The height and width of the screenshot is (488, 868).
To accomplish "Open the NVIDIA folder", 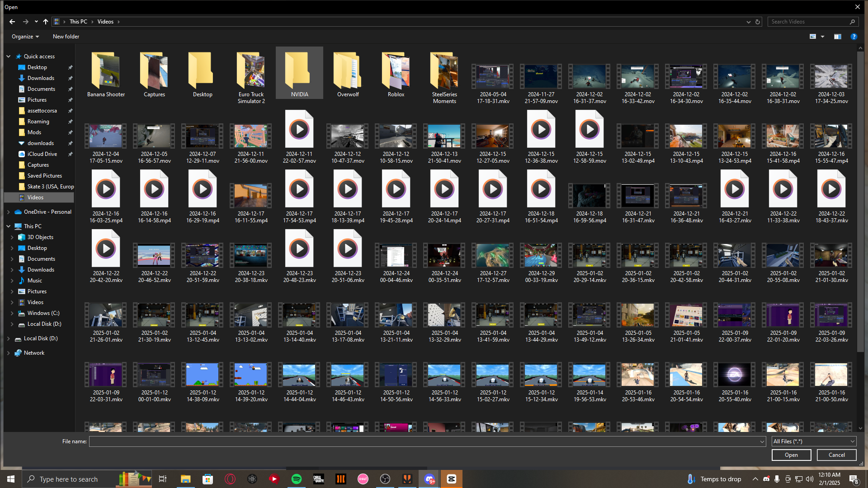I will click(x=299, y=73).
